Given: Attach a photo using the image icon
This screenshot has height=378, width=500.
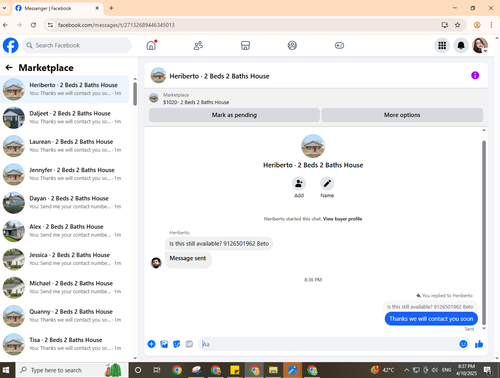Looking at the screenshot, I should 164,344.
